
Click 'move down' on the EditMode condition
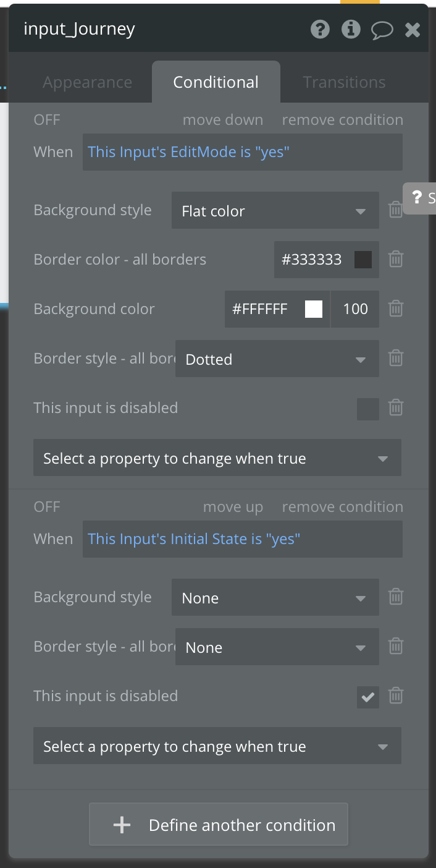coord(223,120)
